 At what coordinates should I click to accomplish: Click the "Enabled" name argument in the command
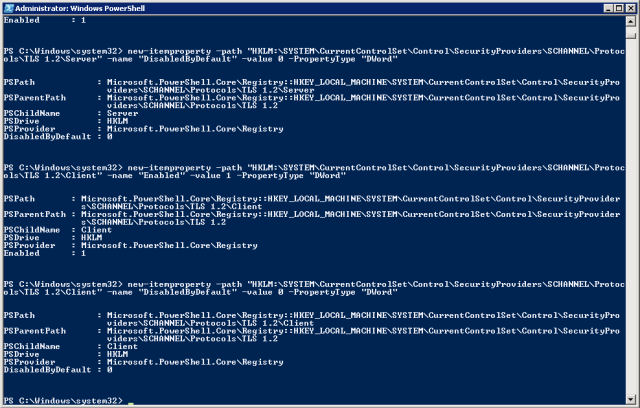161,175
